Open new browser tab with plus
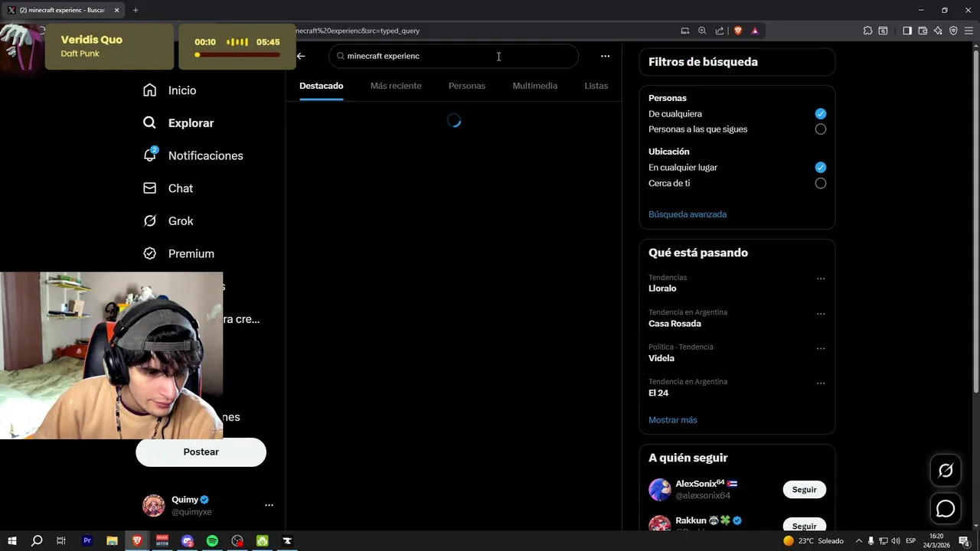Viewport: 980px width, 551px height. tap(136, 10)
